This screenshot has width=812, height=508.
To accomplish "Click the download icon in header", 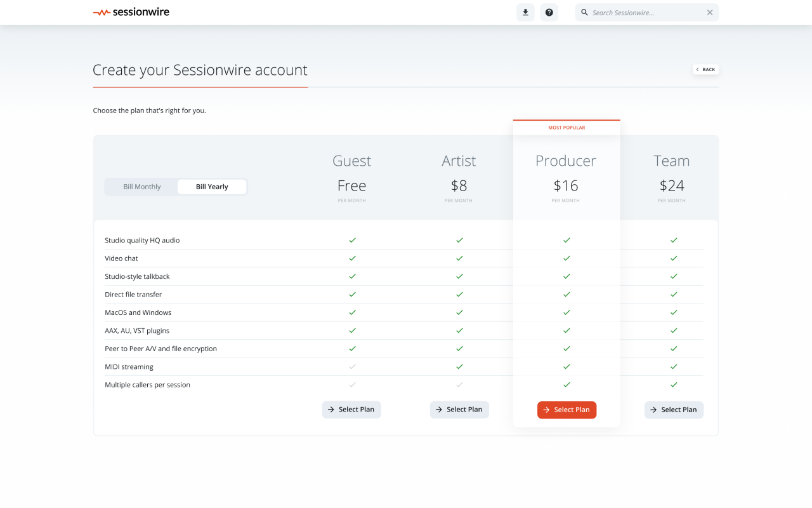I will tap(525, 13).
